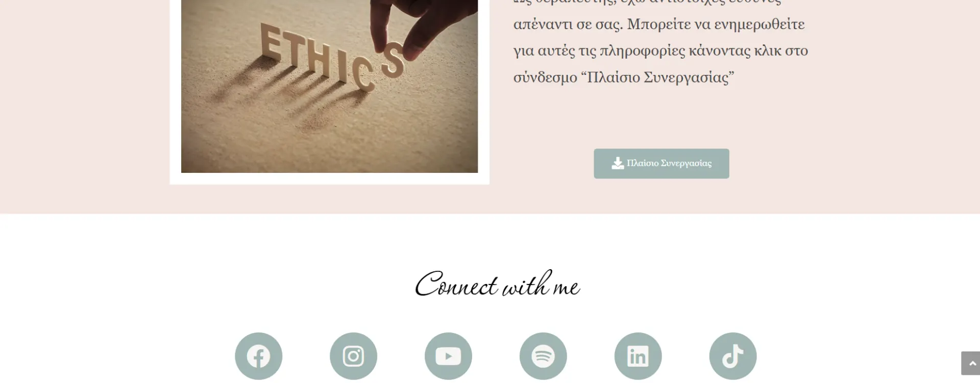Click the word "Connect" in the script heading
The image size is (980, 383).
pos(456,285)
